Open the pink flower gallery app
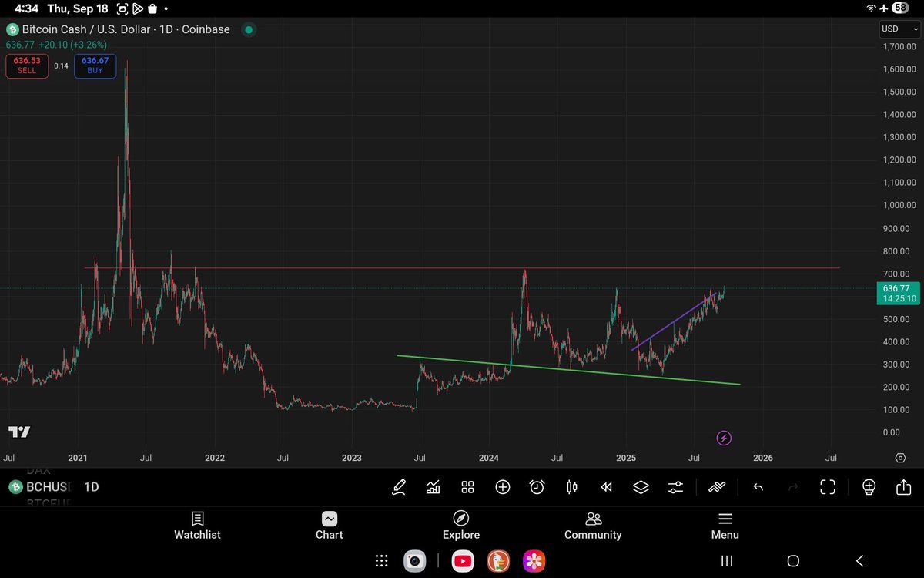 534,561
